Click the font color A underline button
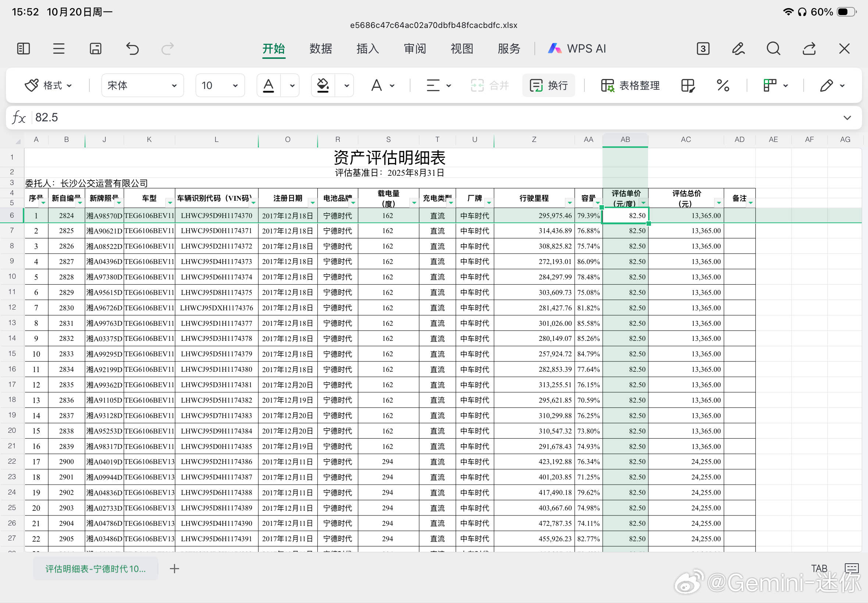 point(268,85)
